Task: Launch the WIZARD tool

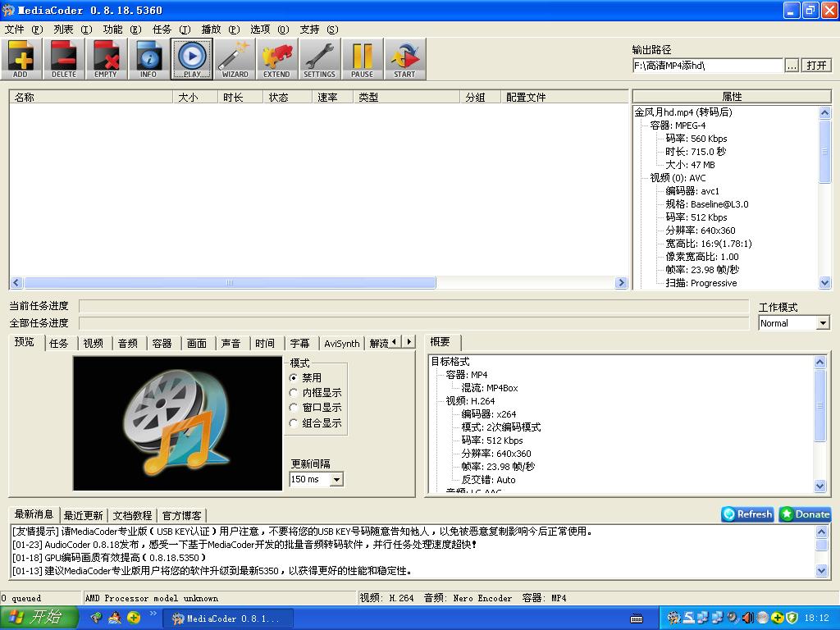Action: [235, 59]
